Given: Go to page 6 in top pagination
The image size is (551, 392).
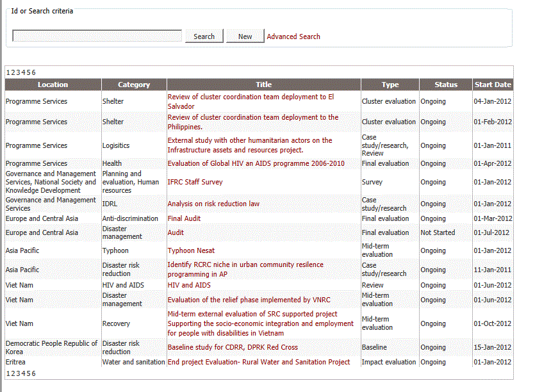Looking at the screenshot, I should 34,72.
